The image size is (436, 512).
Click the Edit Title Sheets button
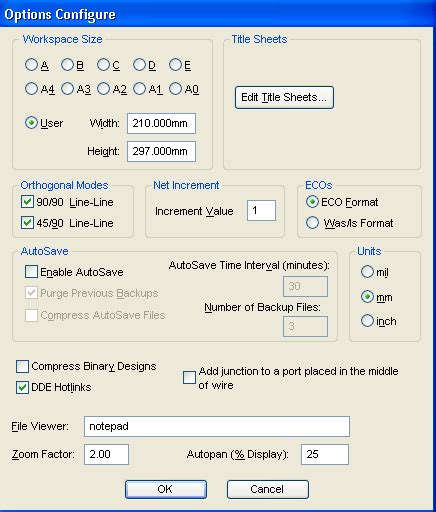click(x=284, y=97)
